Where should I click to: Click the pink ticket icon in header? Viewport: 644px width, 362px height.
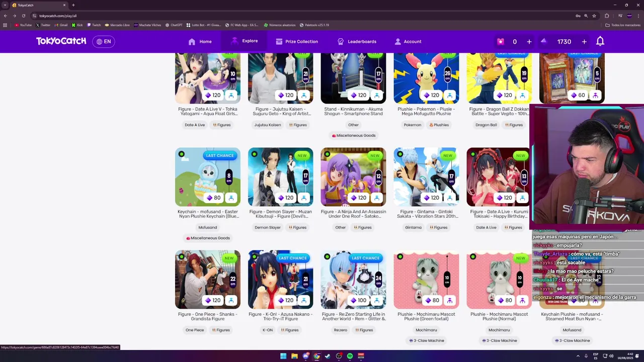pos(501,42)
